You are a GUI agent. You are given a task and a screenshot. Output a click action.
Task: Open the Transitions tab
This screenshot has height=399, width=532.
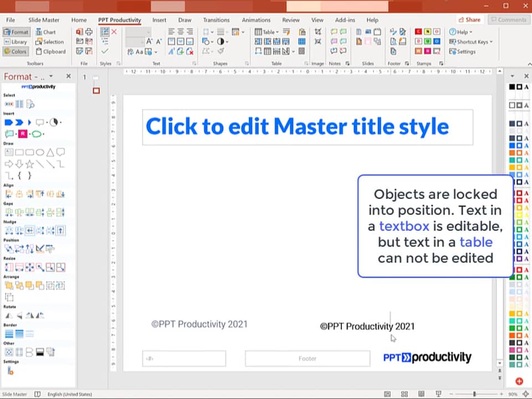(216, 20)
